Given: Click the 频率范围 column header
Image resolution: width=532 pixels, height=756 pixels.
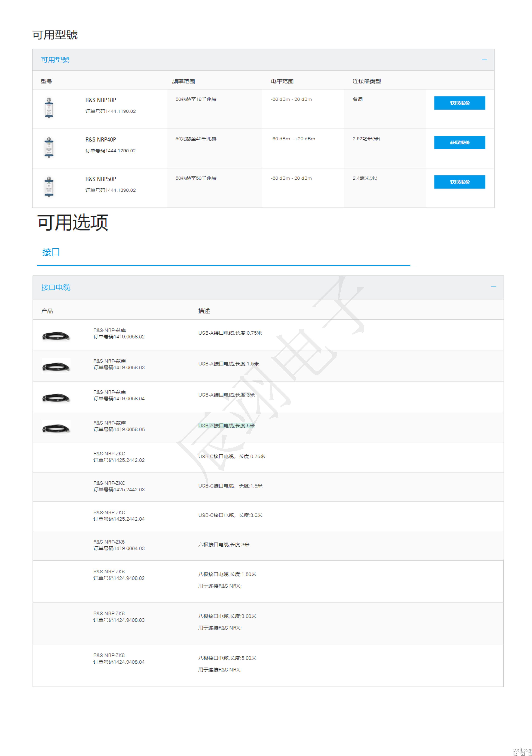Looking at the screenshot, I should [x=183, y=81].
